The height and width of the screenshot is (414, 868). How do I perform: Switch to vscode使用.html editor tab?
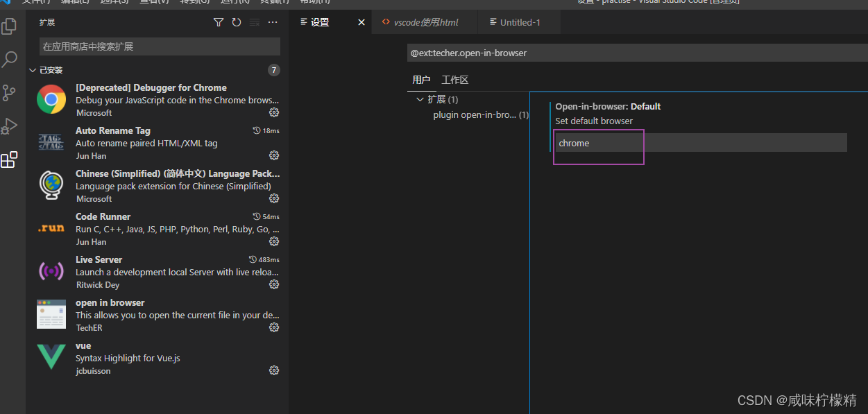tap(425, 22)
